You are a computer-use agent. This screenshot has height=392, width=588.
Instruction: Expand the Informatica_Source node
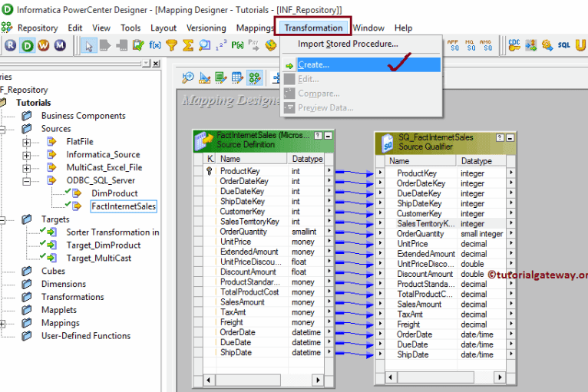(x=26, y=155)
